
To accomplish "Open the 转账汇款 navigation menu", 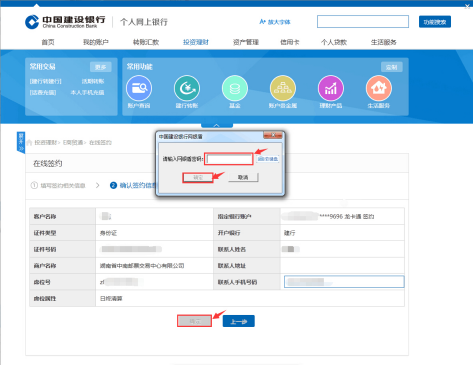I will 146,42.
